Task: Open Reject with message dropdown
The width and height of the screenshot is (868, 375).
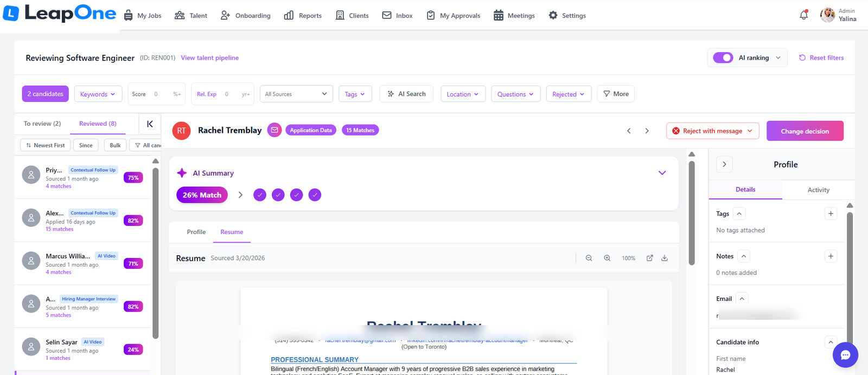Action: [712, 131]
